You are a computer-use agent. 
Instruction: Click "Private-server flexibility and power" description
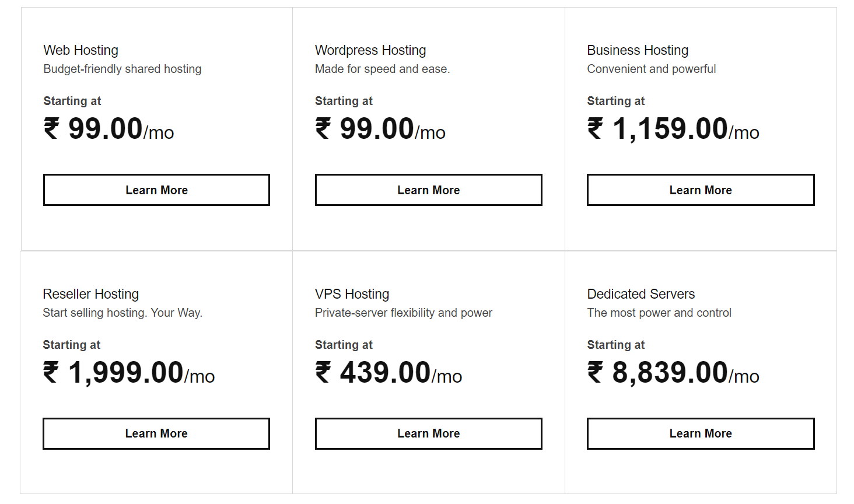point(404,313)
